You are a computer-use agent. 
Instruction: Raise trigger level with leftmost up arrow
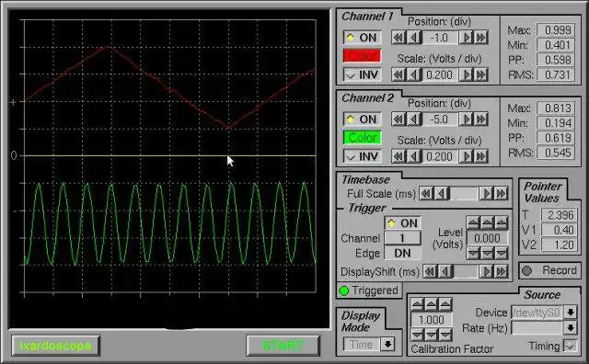click(x=473, y=222)
